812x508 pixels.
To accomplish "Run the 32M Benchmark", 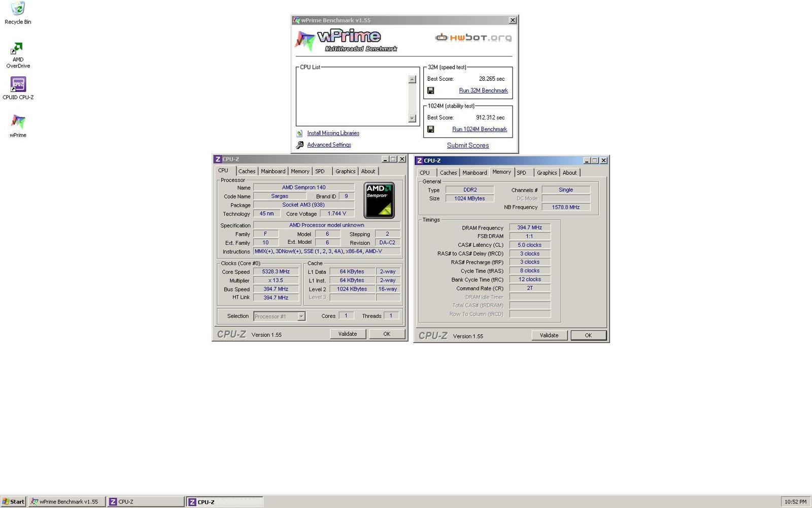I will pyautogui.click(x=483, y=90).
